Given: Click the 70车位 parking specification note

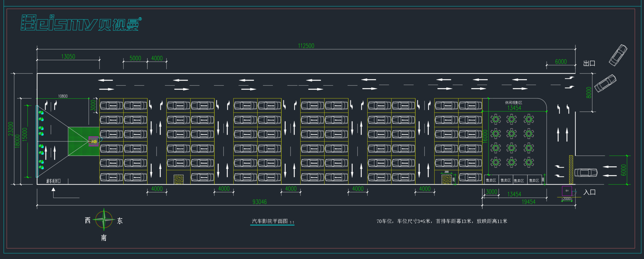Looking at the screenshot, I should coord(442,221).
